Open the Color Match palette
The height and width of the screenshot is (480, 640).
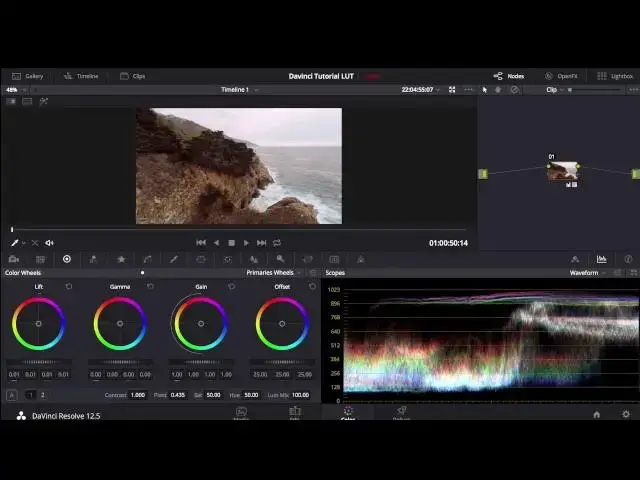click(40, 259)
